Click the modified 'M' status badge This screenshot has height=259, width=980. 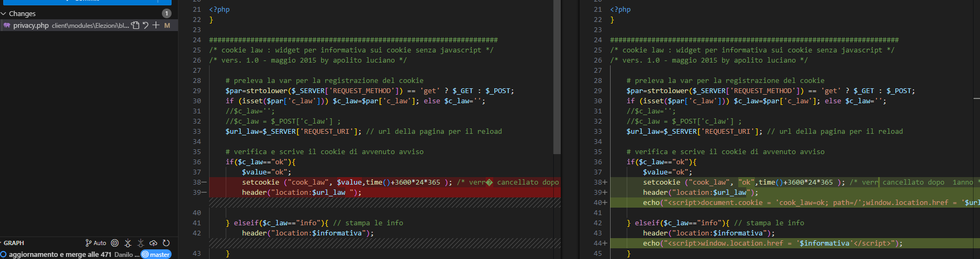coord(167,25)
